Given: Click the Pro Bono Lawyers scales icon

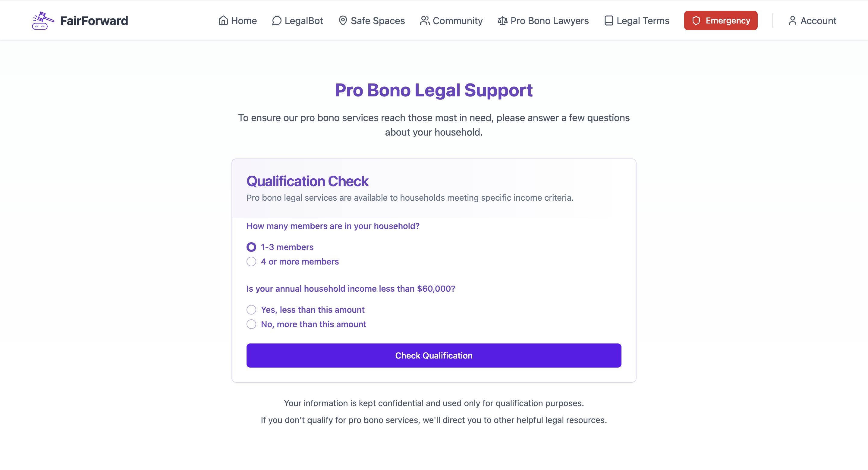Looking at the screenshot, I should [502, 20].
